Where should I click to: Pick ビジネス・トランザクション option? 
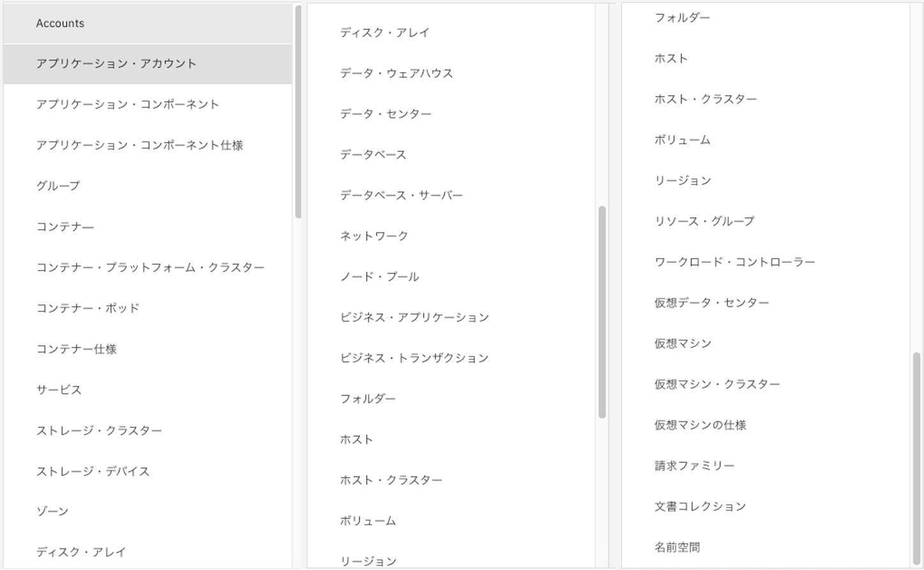(x=414, y=358)
